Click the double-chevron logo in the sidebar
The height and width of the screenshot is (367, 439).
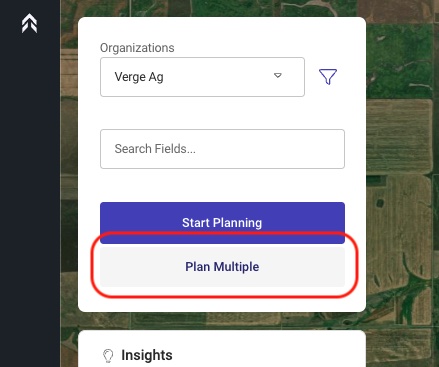[29, 23]
